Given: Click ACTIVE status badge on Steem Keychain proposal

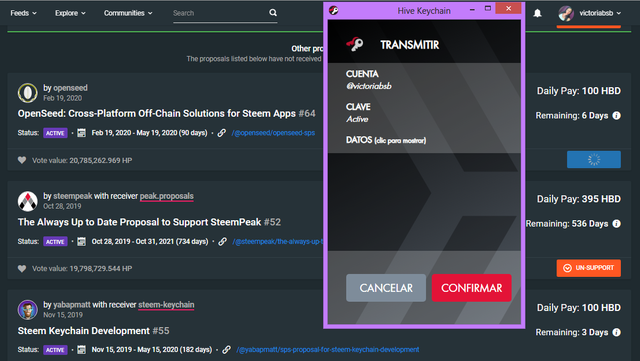Looking at the screenshot, I should [x=55, y=350].
